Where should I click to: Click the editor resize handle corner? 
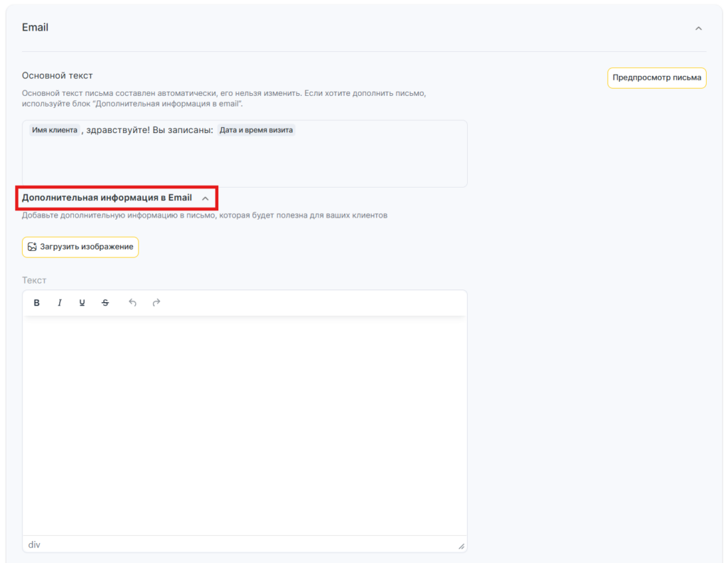point(461,546)
